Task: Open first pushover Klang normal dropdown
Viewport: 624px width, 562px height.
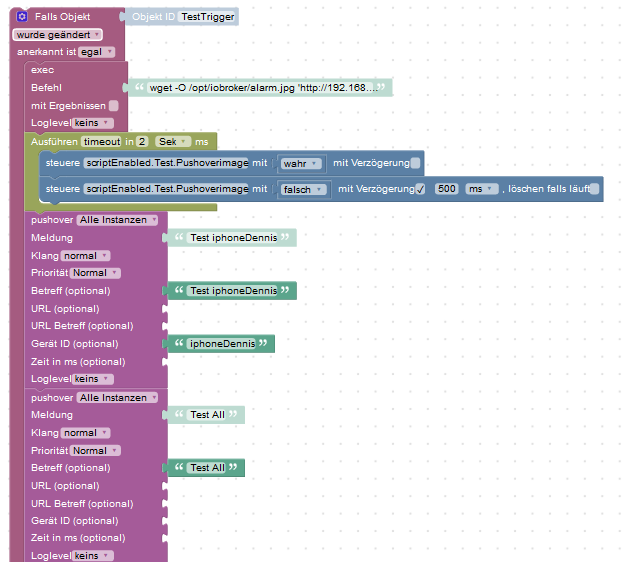Action: pos(85,256)
